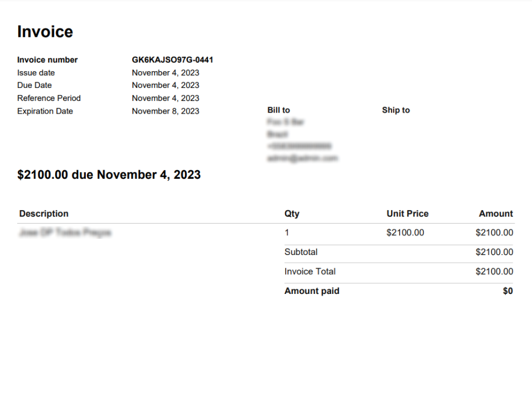
Task: Click the Issue date value
Action: (166, 73)
